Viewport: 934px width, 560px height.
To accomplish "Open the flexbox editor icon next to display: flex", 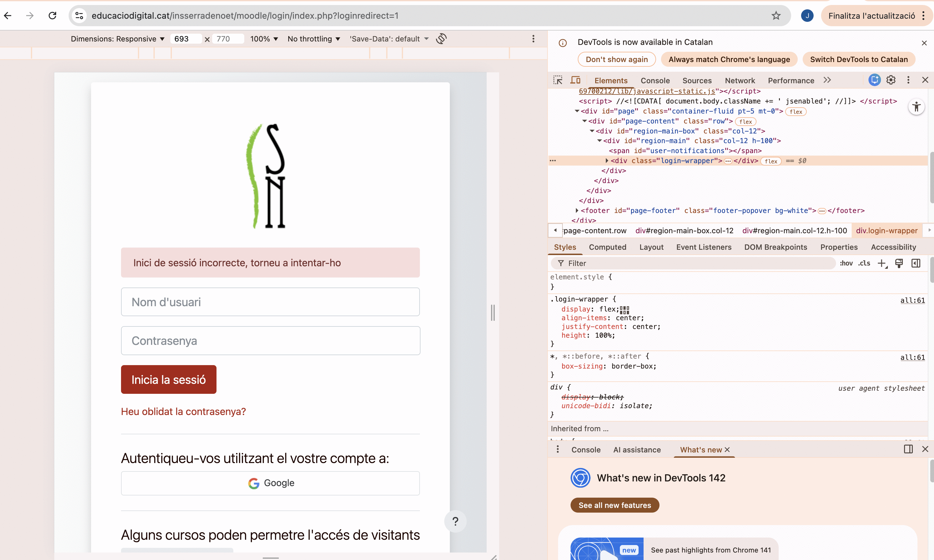I will tap(625, 310).
